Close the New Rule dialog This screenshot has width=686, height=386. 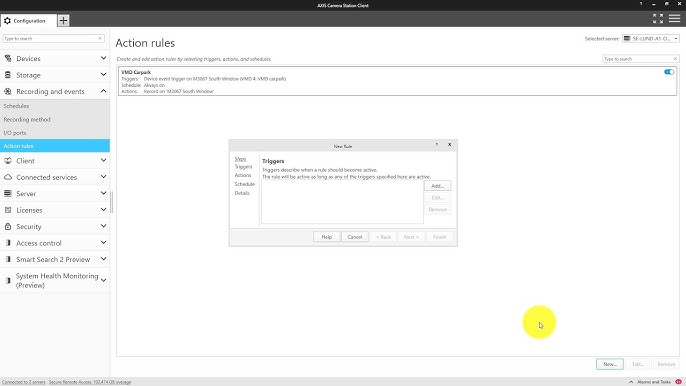[x=449, y=145]
